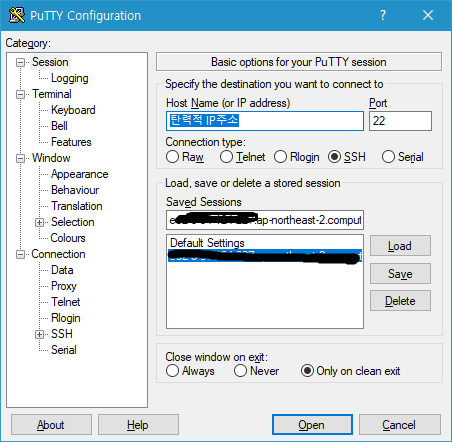Open the Features category
The height and width of the screenshot is (442, 452).
(71, 142)
